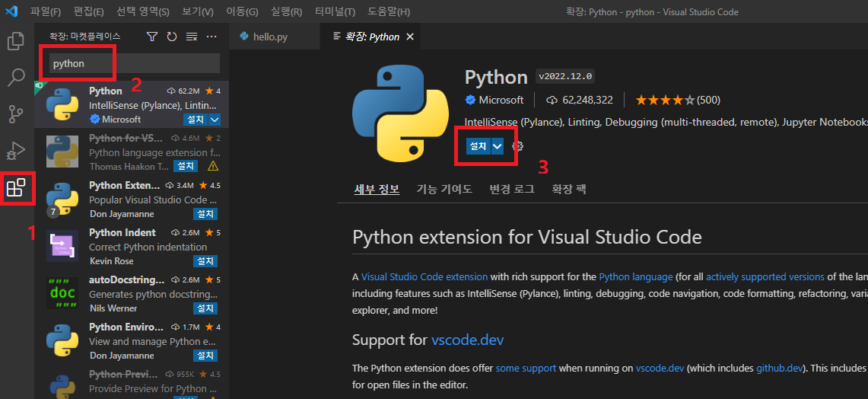868x399 pixels.
Task: Click the gear icon beside the Python install button
Action: (517, 146)
